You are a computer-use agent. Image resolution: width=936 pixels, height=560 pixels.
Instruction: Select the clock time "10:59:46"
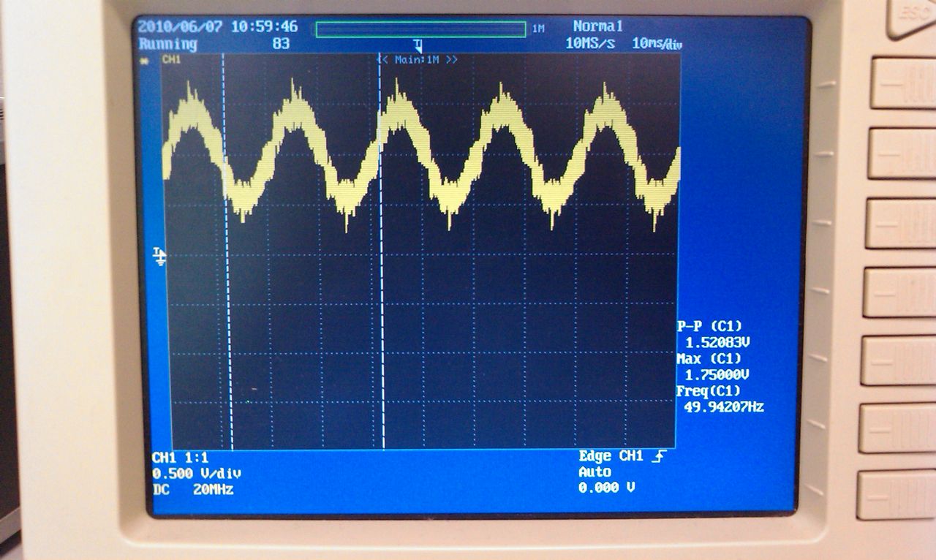[265, 27]
